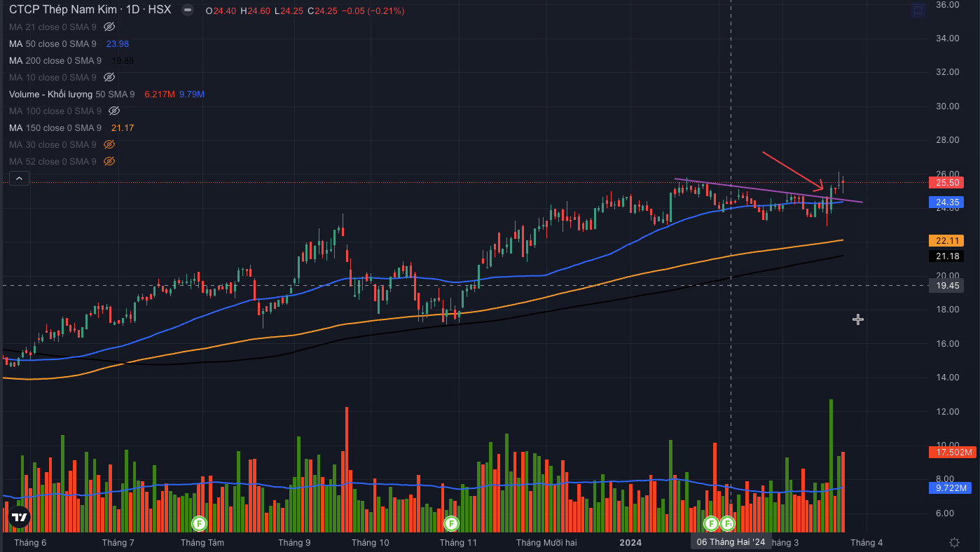Click the blue 24.35 price label
This screenshot has height=552, width=980.
(946, 202)
